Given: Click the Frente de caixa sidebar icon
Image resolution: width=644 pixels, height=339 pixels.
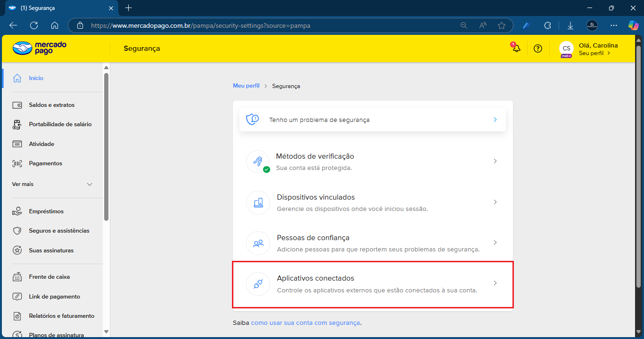Looking at the screenshot, I should point(17,277).
